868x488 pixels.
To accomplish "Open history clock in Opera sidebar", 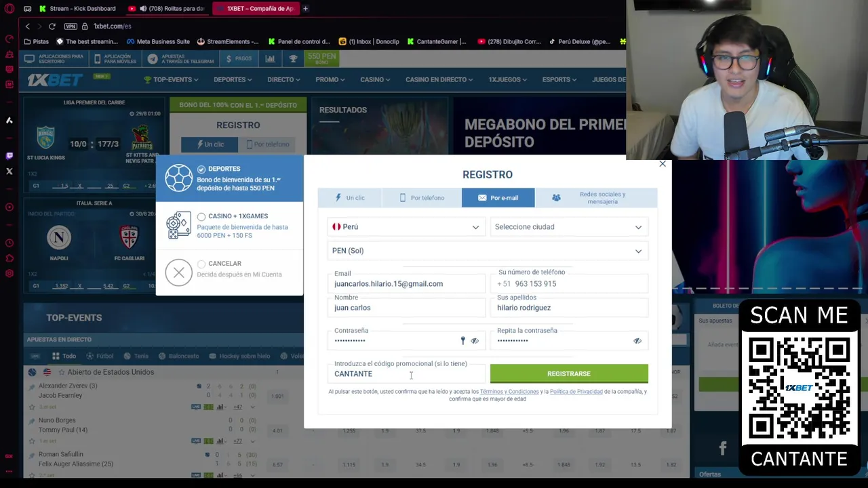I will click(9, 243).
